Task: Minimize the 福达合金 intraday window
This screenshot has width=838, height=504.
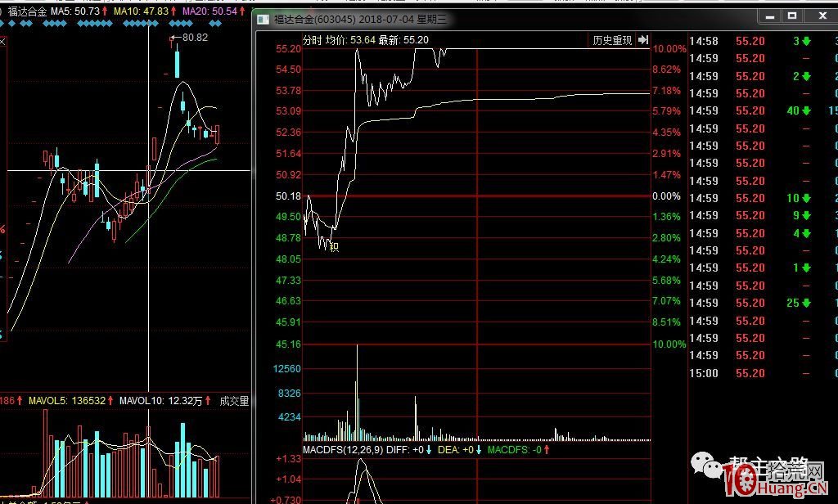Action: [770, 16]
